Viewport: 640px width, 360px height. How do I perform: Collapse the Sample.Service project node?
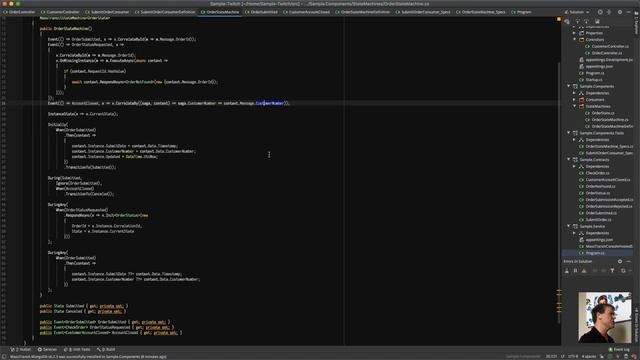pyautogui.click(x=569, y=226)
